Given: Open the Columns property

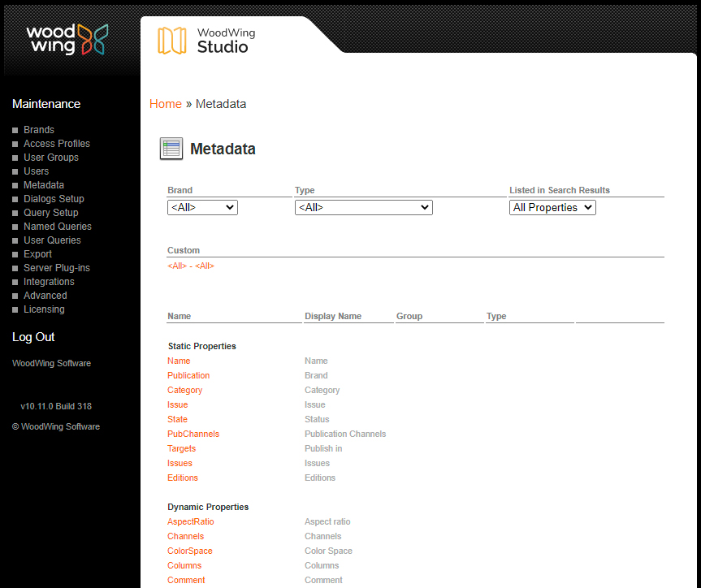Looking at the screenshot, I should coord(184,565).
